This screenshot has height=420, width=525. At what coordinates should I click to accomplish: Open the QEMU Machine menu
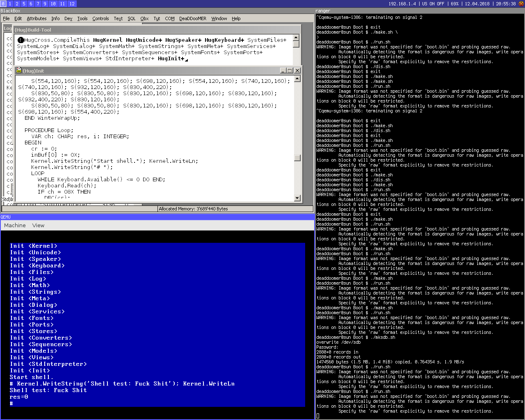(x=15, y=225)
